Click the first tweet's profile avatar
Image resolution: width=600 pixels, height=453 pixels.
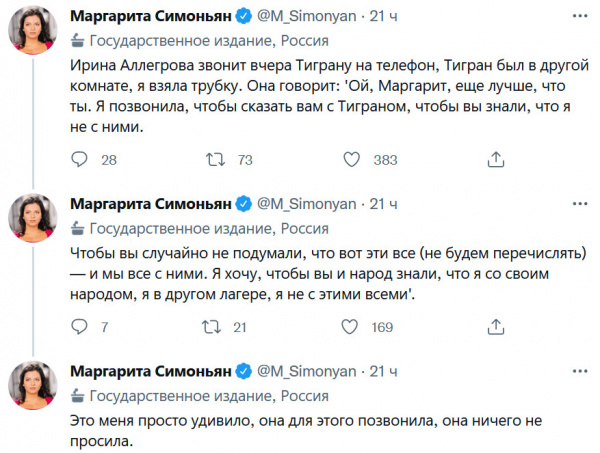click(38, 39)
